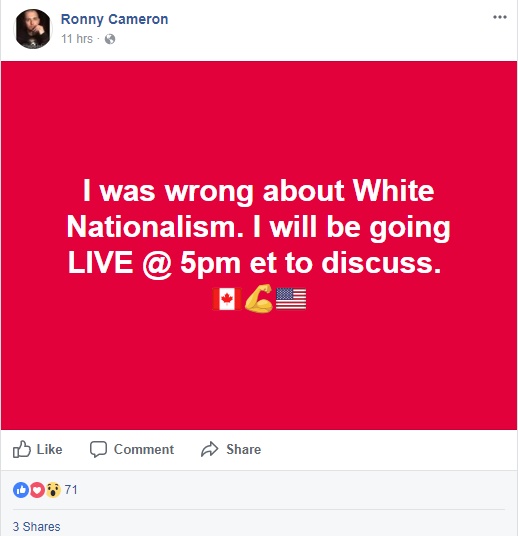Click the Canadian flag emoji

tap(227, 299)
